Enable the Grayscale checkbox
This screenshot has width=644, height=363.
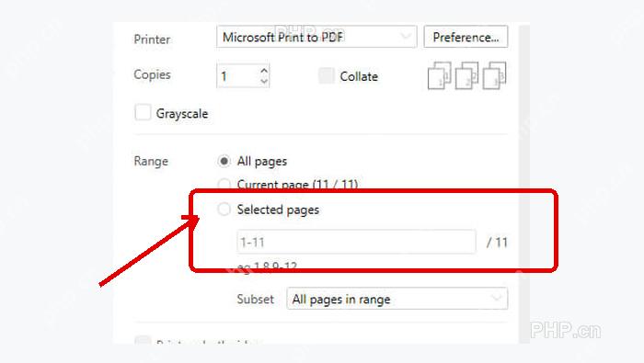[143, 112]
